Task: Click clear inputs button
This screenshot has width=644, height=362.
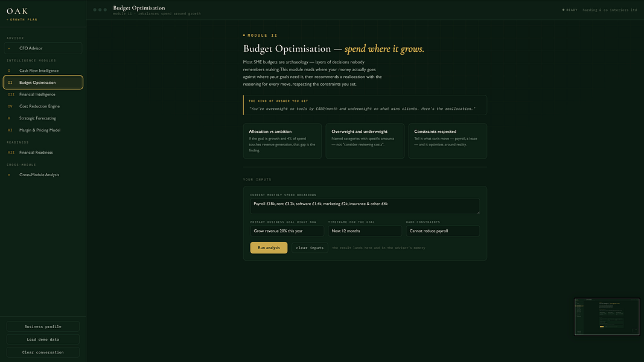Action: click(310, 248)
